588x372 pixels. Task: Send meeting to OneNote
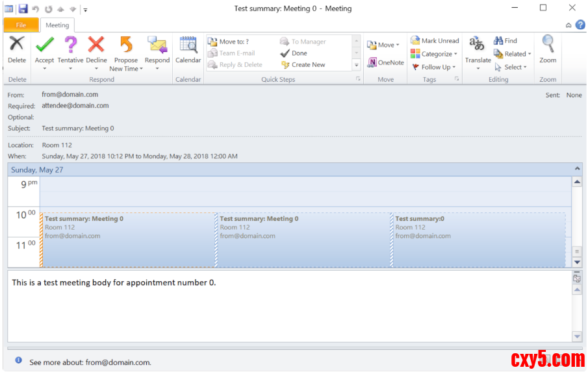386,63
